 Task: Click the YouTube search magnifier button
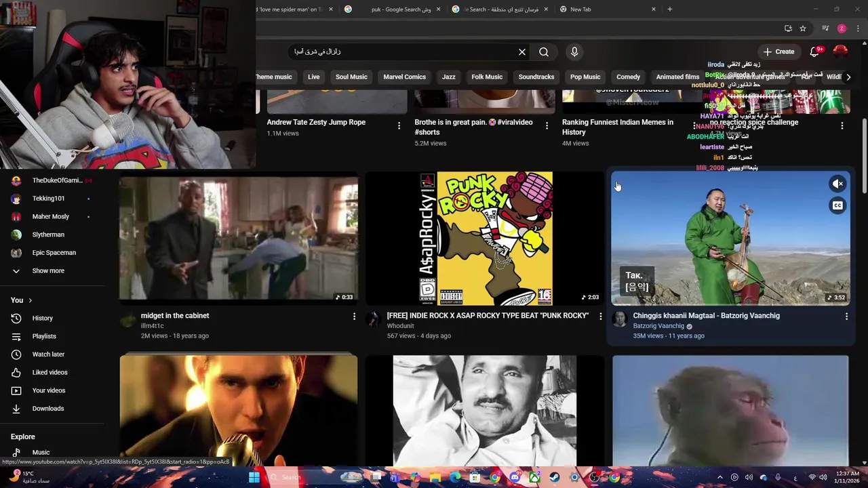pyautogui.click(x=544, y=52)
